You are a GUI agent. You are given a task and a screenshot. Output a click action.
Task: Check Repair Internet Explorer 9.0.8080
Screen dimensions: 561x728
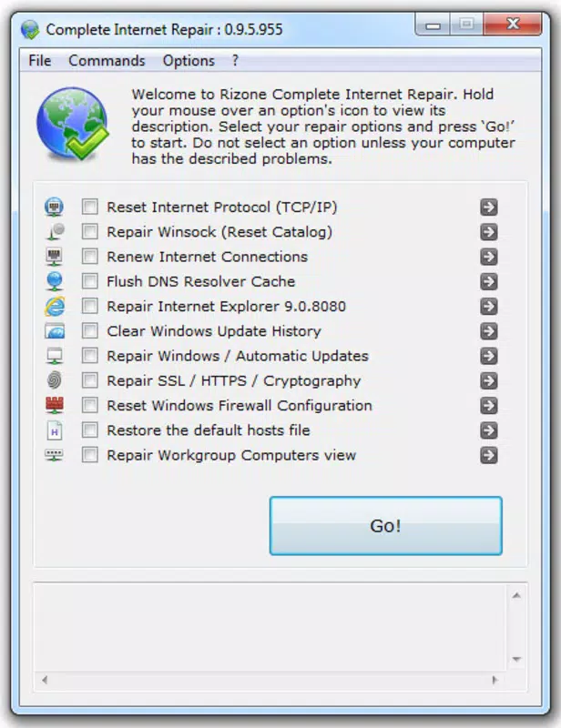coord(89,306)
